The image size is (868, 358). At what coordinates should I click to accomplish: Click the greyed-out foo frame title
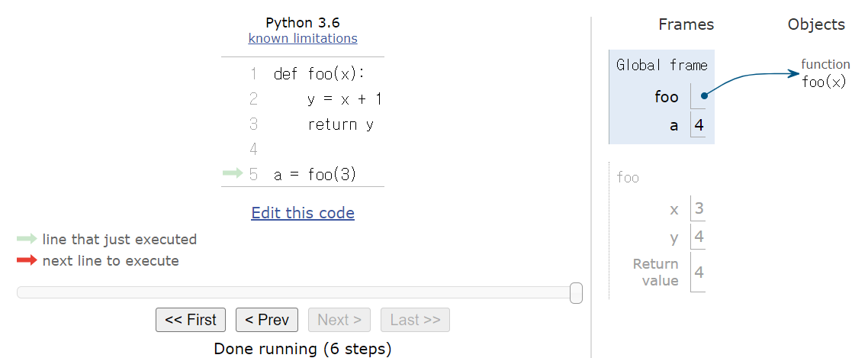click(628, 178)
